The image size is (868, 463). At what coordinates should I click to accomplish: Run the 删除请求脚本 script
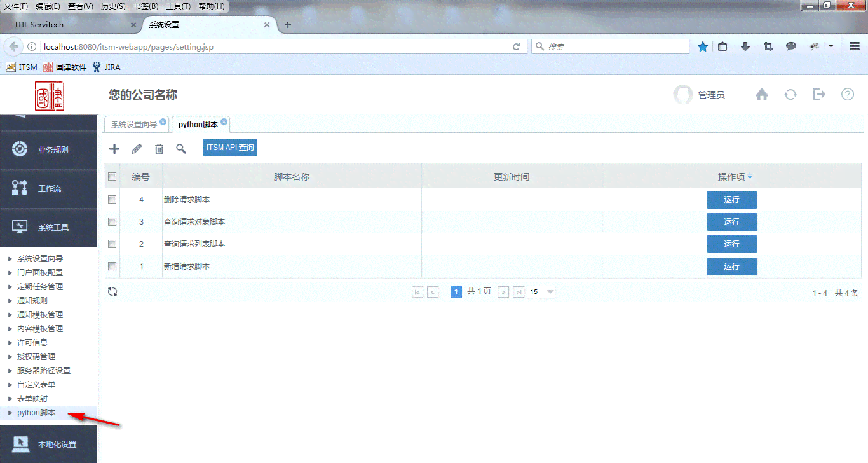732,200
